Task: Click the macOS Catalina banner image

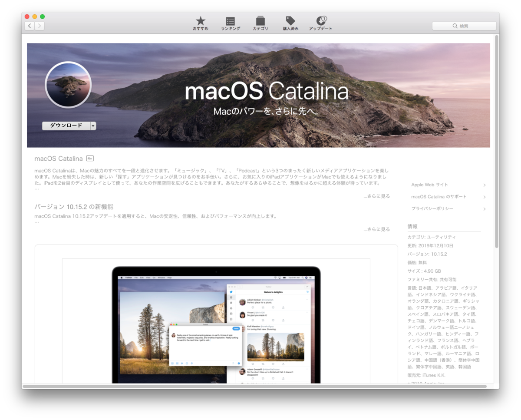Action: point(258,95)
